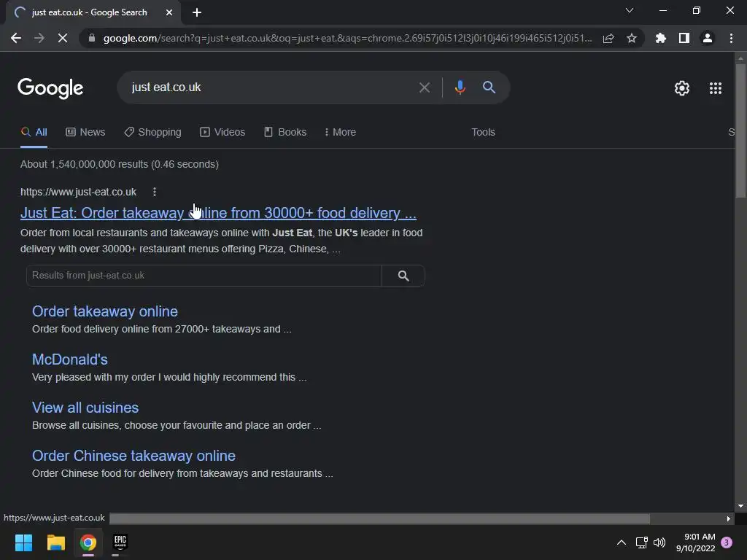The width and height of the screenshot is (747, 560).
Task: Open Chrome's three-dot menu
Action: tap(731, 38)
